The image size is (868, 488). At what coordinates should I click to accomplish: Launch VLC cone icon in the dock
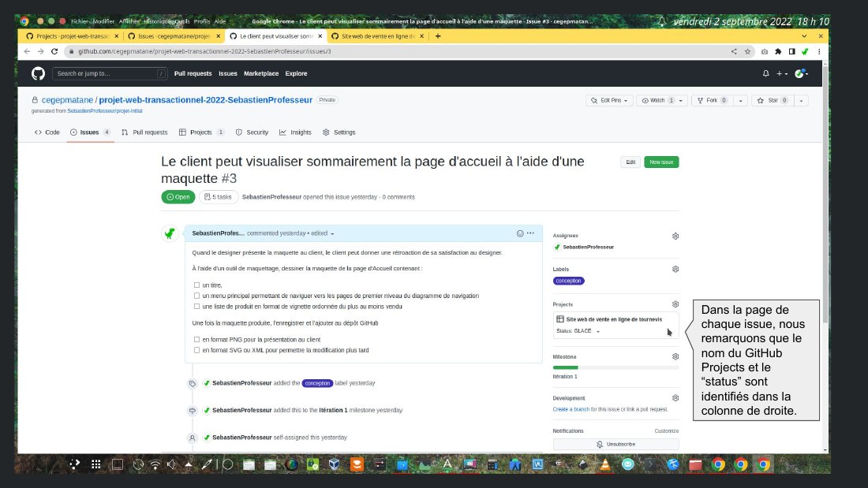click(x=605, y=465)
